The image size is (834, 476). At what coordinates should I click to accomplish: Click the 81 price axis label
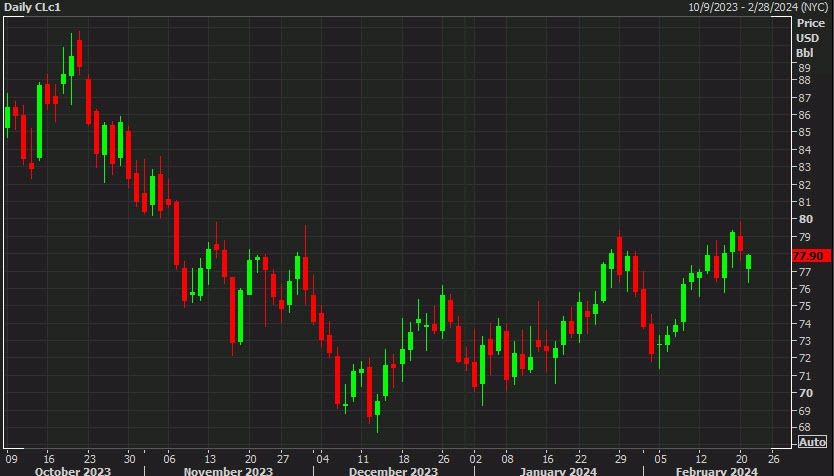coord(804,203)
